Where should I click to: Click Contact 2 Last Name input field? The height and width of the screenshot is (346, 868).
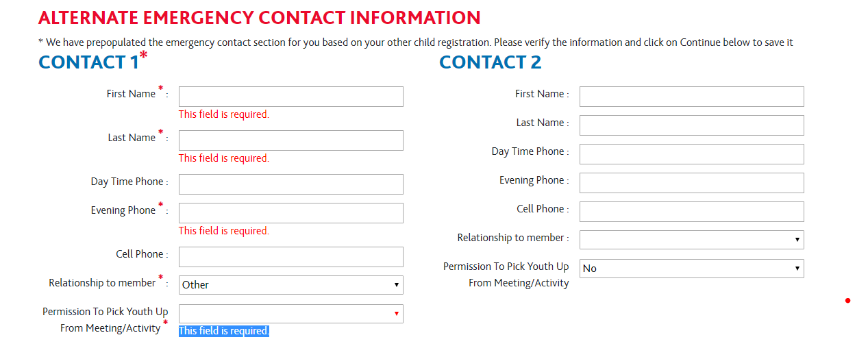pos(691,125)
